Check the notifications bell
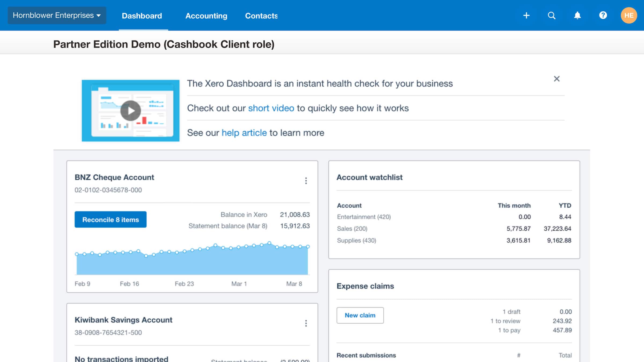644x362 pixels. point(577,15)
